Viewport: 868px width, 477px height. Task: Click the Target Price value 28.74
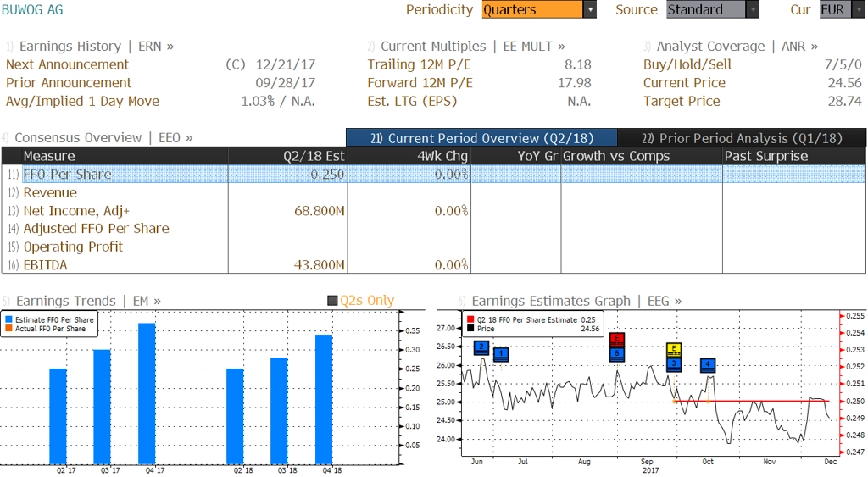tap(845, 101)
